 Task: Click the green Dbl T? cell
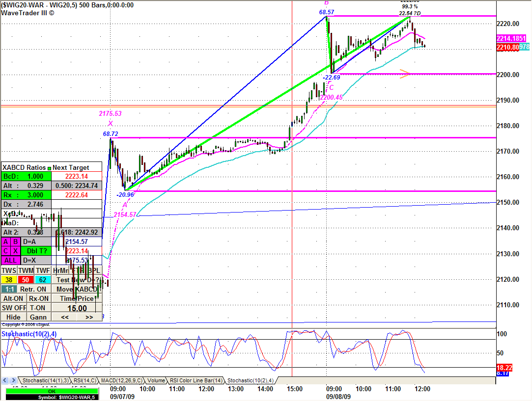coord(36,251)
